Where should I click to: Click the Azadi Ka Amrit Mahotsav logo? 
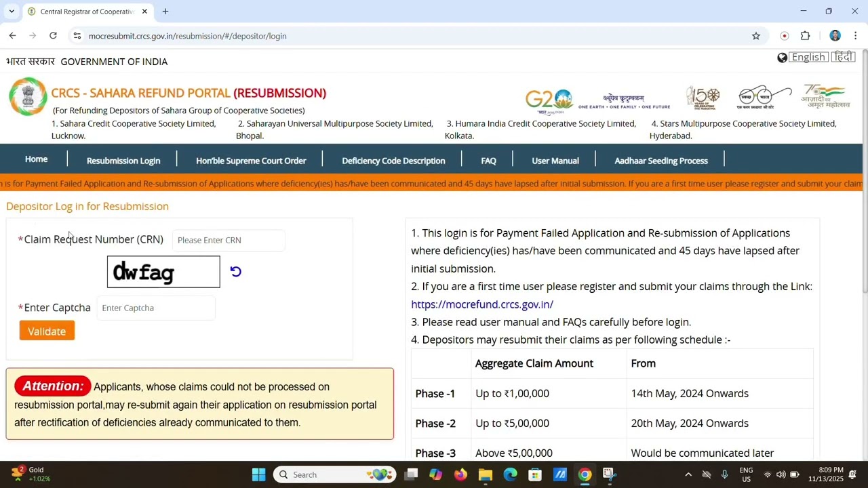(x=825, y=97)
